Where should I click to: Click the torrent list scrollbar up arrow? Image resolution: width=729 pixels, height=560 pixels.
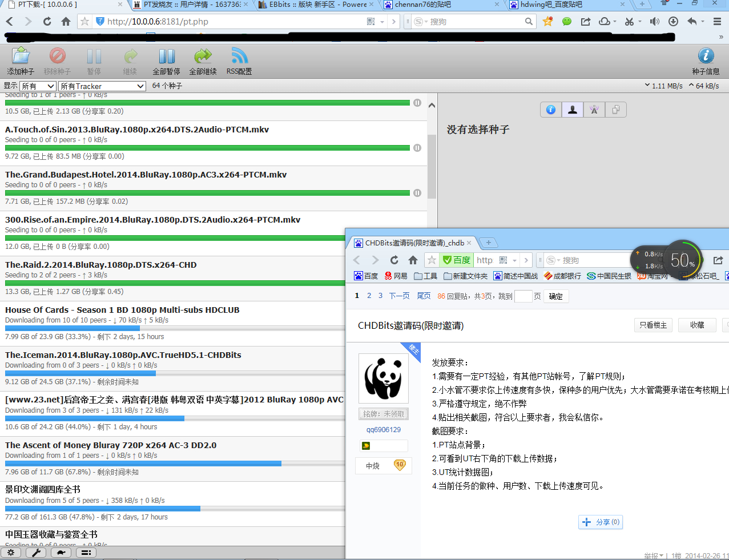tap(432, 105)
